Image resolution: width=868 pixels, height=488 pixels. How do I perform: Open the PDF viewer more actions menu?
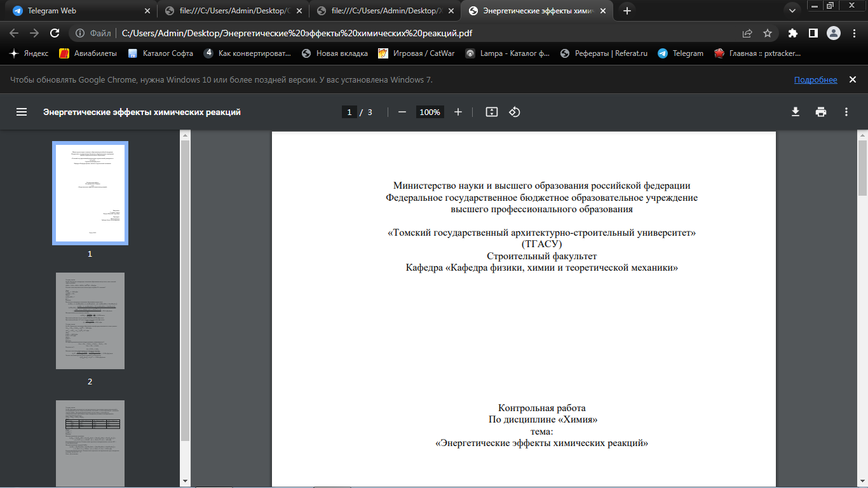tap(846, 112)
